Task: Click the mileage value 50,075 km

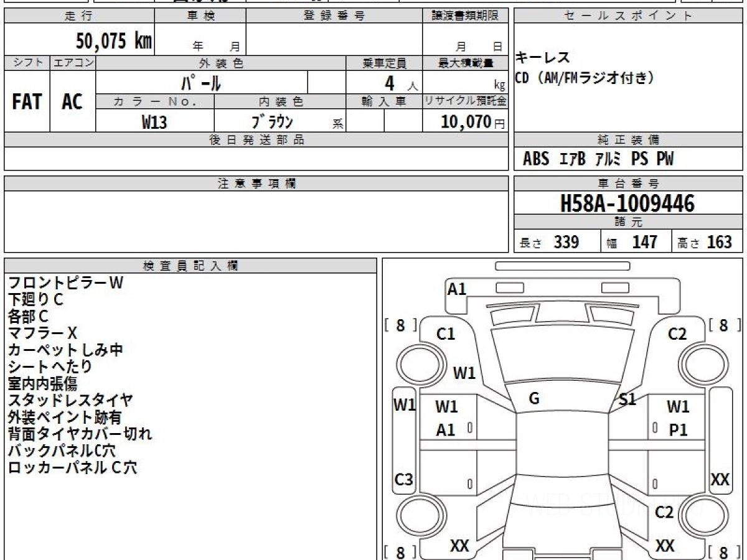Action: [114, 40]
